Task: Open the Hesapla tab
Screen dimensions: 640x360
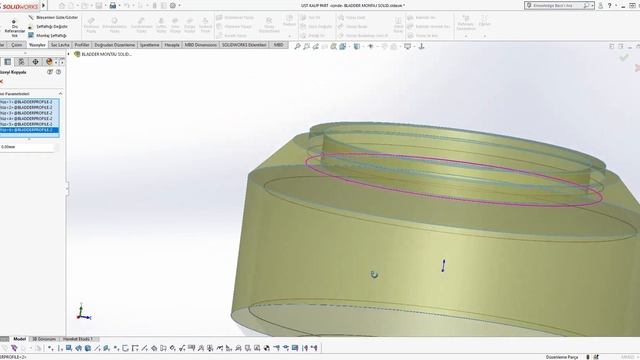Action: [x=172, y=45]
